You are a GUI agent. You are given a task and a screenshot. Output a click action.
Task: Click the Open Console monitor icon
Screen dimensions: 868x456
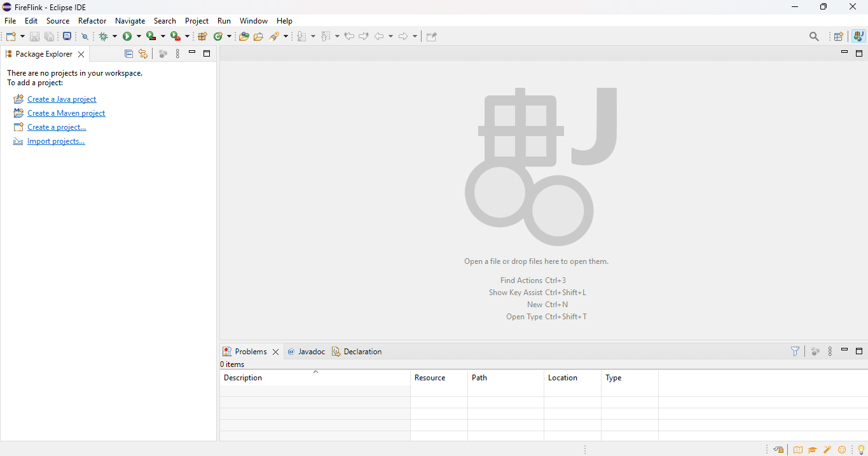click(x=67, y=36)
